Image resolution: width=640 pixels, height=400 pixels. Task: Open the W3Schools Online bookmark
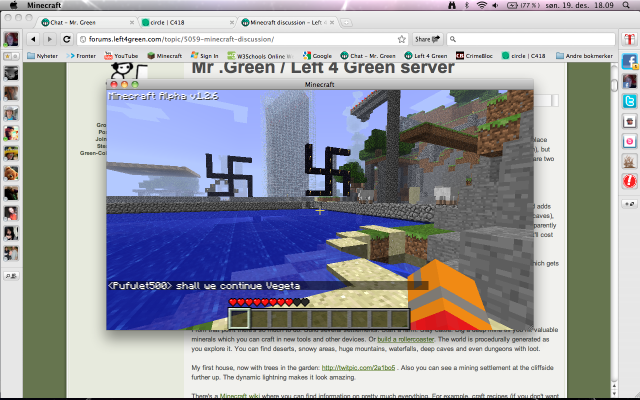260,56
